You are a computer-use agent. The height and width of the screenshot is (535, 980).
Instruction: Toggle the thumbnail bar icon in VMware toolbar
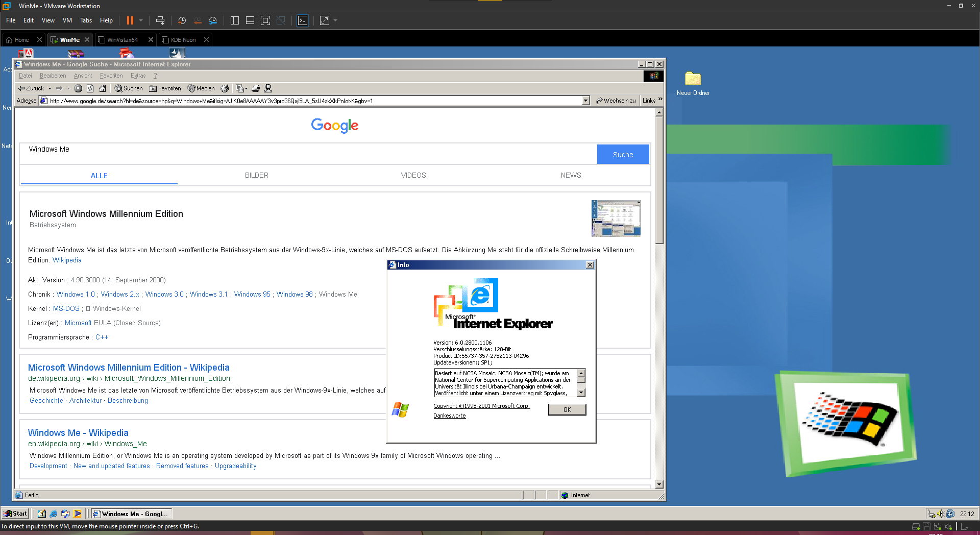(250, 20)
